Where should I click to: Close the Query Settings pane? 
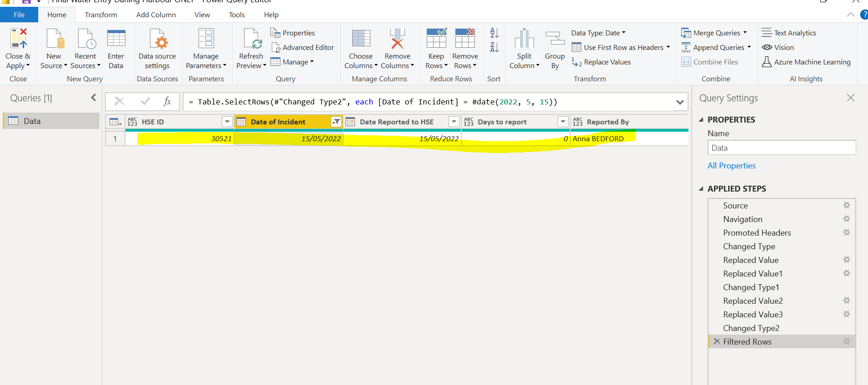[851, 98]
